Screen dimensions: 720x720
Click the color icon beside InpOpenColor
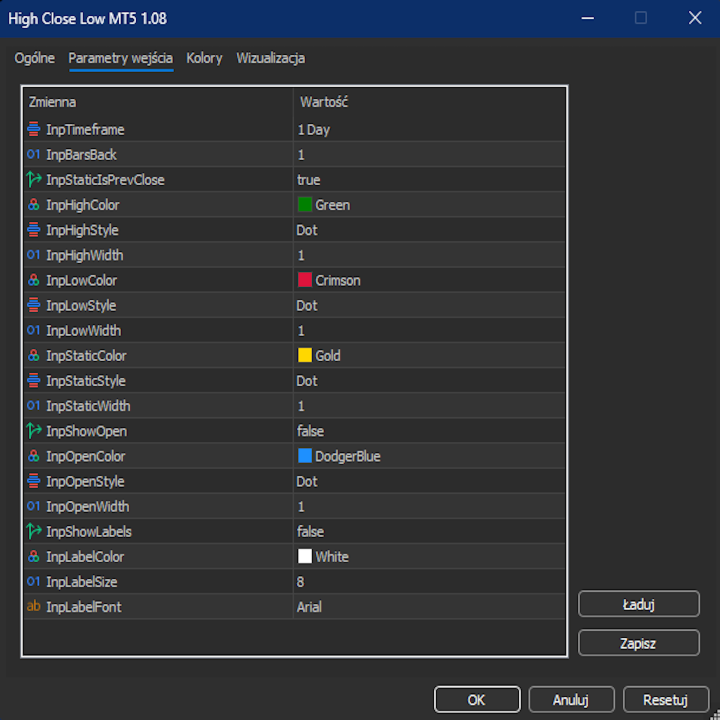pyautogui.click(x=34, y=456)
